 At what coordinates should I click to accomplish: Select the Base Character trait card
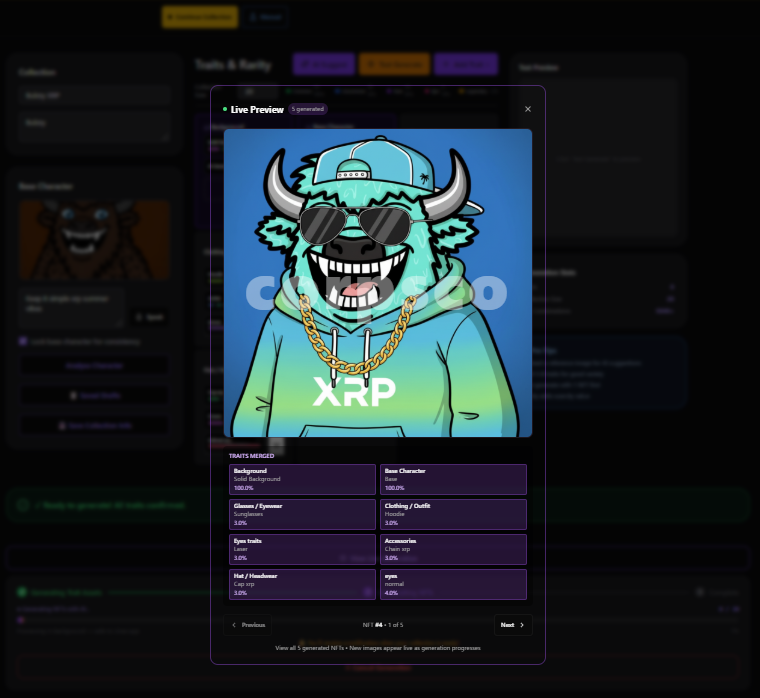(x=453, y=479)
